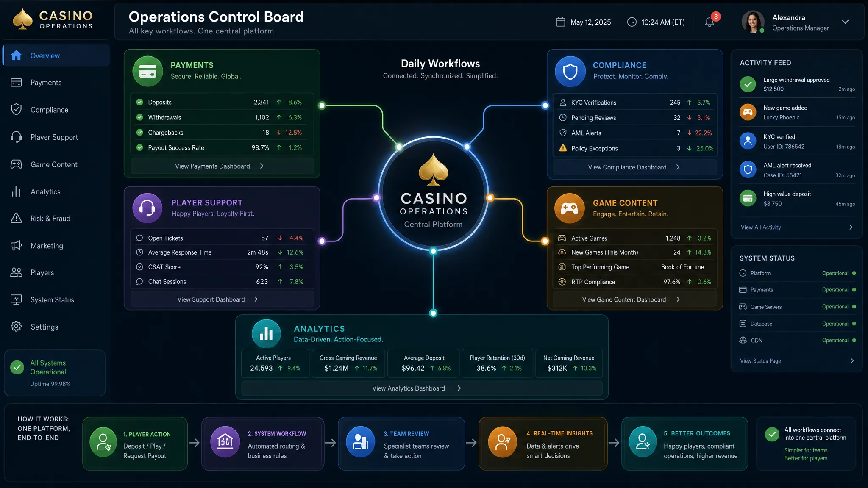Image resolution: width=868 pixels, height=488 pixels.
Task: Click the View All Activity link text
Action: (761, 227)
